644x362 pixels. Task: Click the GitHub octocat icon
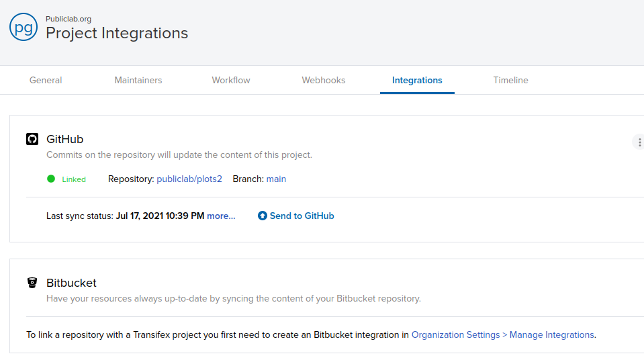(32, 139)
